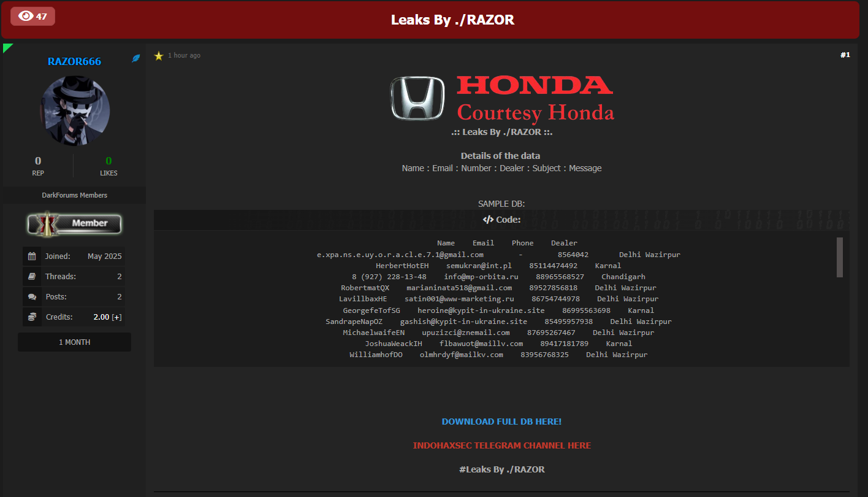This screenshot has height=497, width=868.
Task: Open the RAZOR666 username profile link
Action: point(74,61)
